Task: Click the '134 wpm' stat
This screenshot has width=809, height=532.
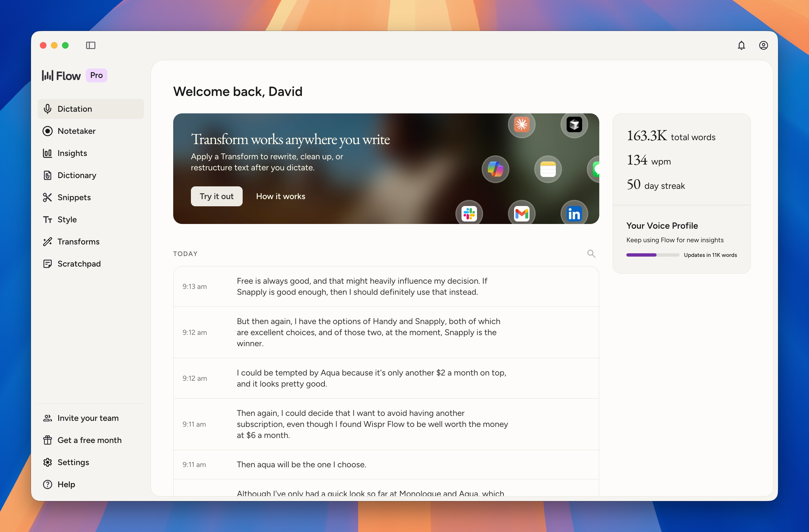Action: pos(649,160)
